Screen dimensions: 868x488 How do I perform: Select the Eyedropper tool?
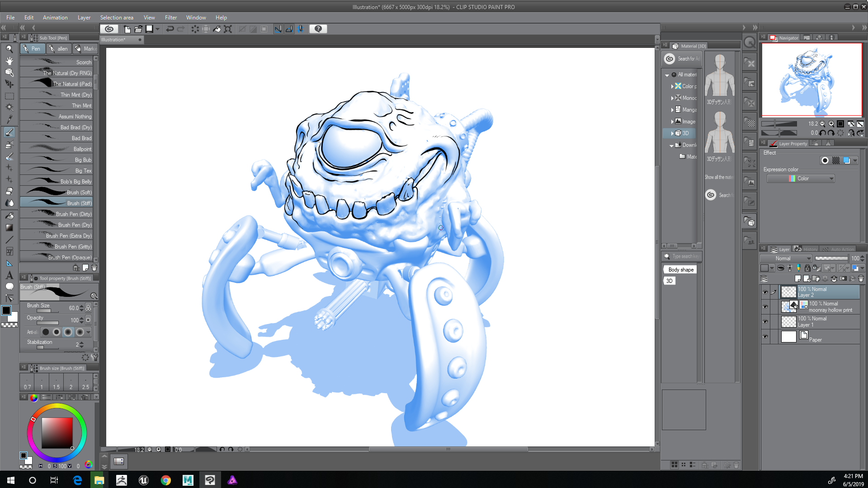[9, 119]
